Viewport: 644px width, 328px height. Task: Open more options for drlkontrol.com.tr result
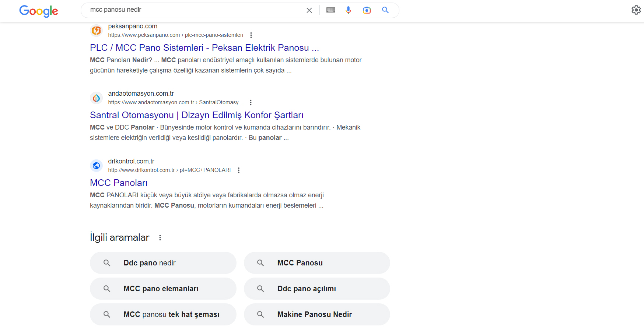[239, 170]
